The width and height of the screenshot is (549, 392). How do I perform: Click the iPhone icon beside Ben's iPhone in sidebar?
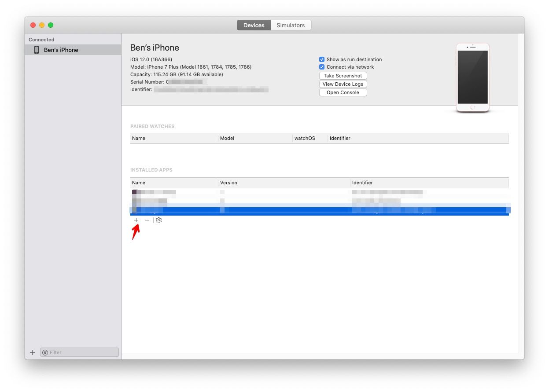click(37, 50)
